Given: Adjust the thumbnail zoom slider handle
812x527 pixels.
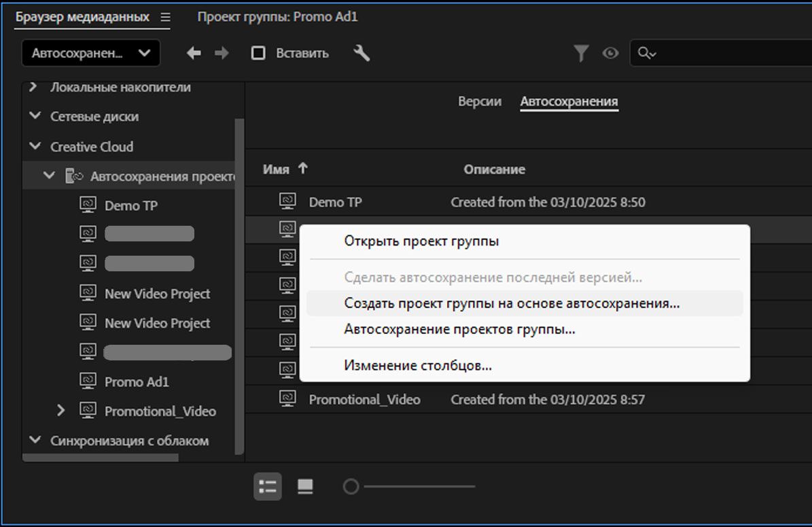Looking at the screenshot, I should click(351, 486).
